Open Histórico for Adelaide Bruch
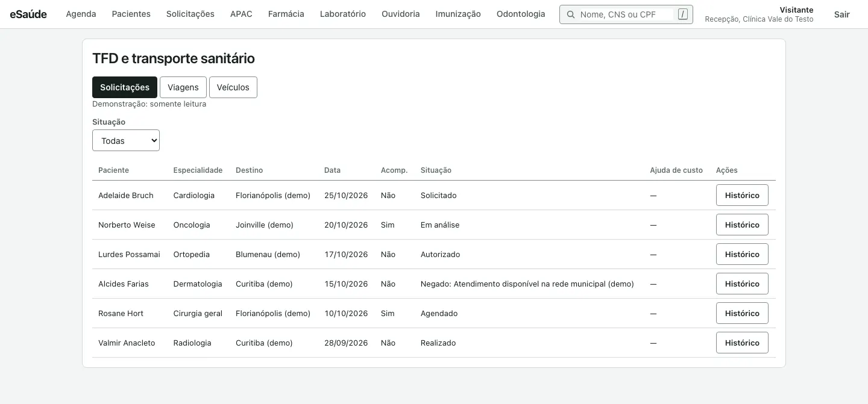This screenshot has width=868, height=404. click(x=742, y=195)
